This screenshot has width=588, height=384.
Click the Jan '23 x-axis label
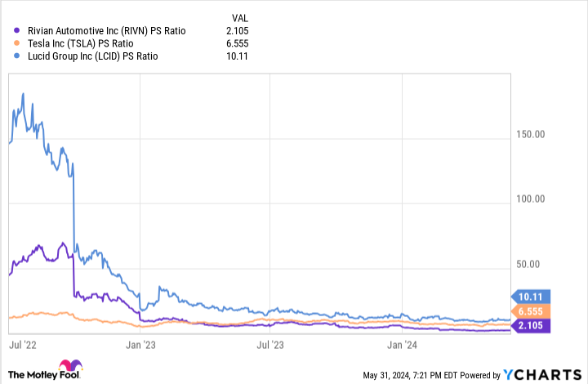tap(140, 345)
